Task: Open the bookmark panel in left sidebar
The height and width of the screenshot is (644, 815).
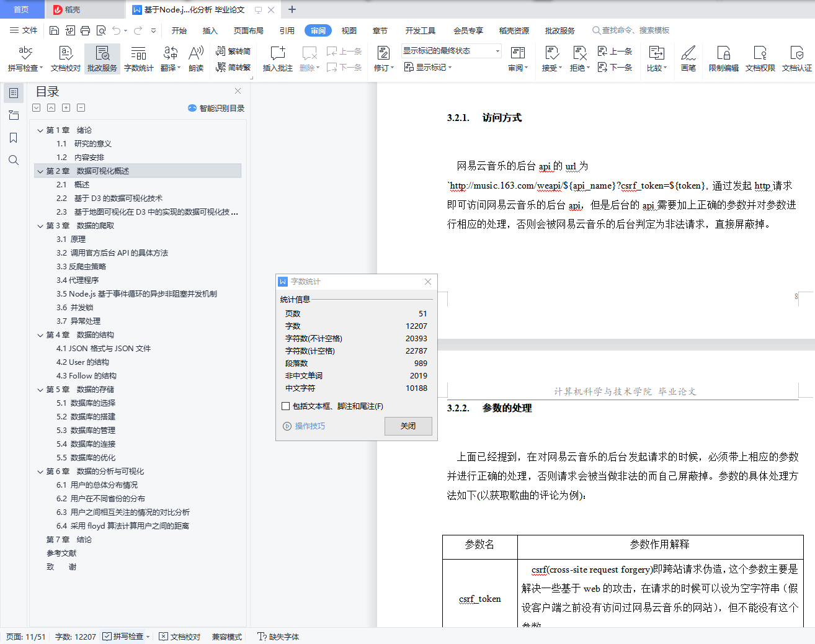Action: 13,138
